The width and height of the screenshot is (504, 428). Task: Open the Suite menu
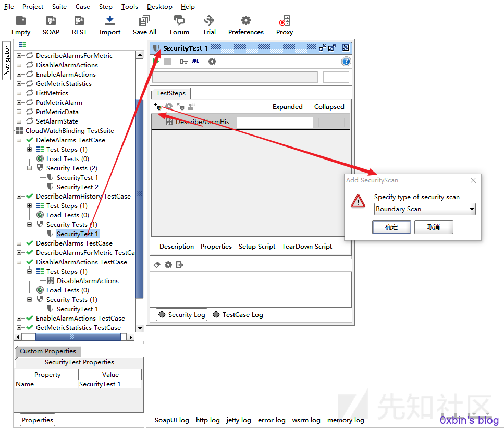tap(59, 6)
